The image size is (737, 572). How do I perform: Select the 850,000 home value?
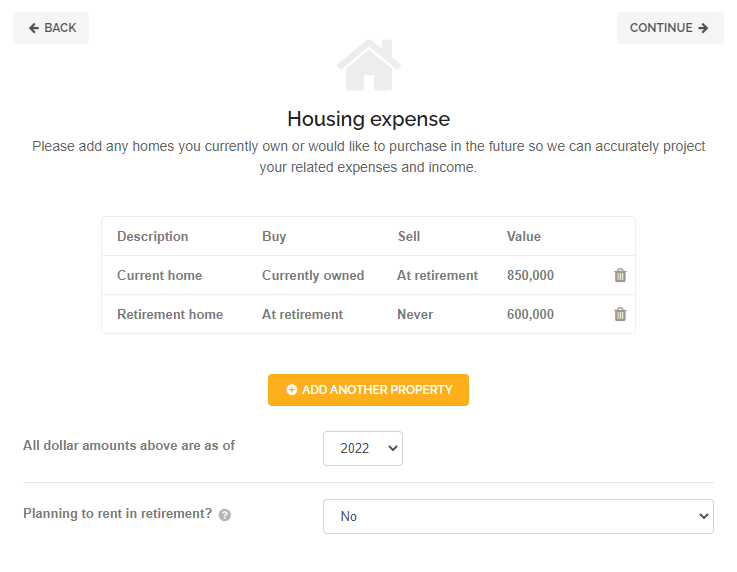coord(530,275)
